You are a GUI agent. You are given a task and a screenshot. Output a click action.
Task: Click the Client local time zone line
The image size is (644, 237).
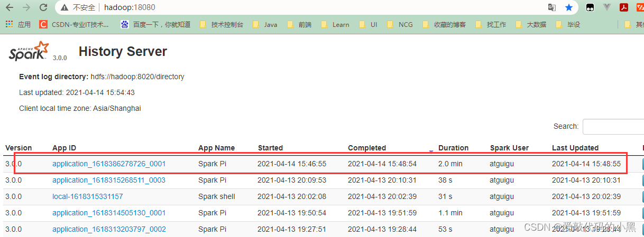pyautogui.click(x=80, y=108)
